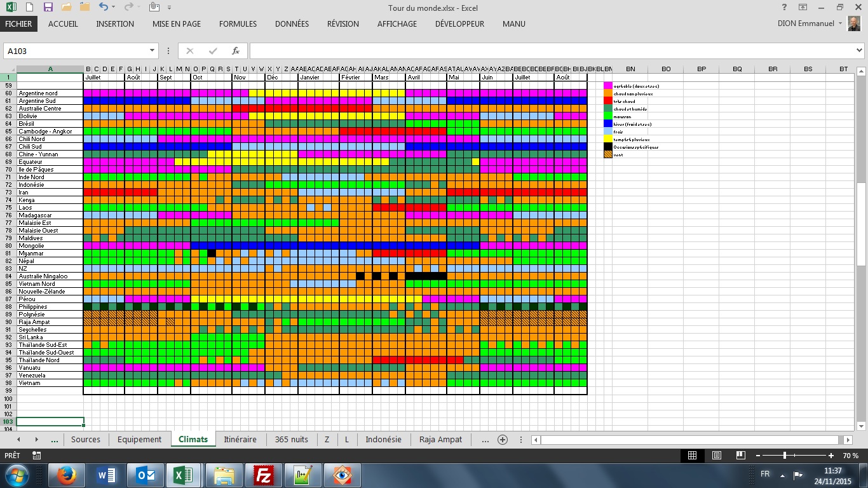The image size is (868, 488).
Task: Switch to Normal view mode
Action: (693, 456)
